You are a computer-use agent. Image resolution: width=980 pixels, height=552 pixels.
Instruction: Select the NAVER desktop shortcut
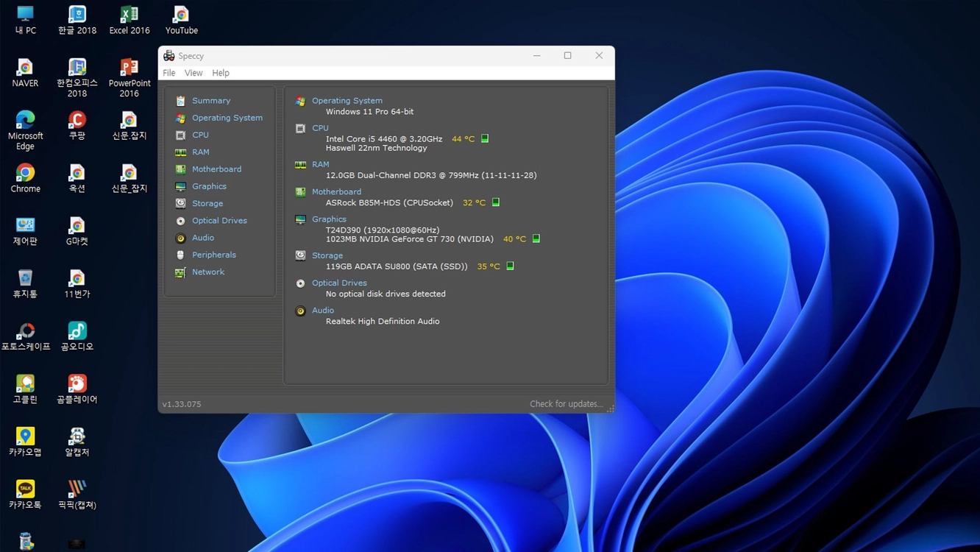(x=25, y=73)
